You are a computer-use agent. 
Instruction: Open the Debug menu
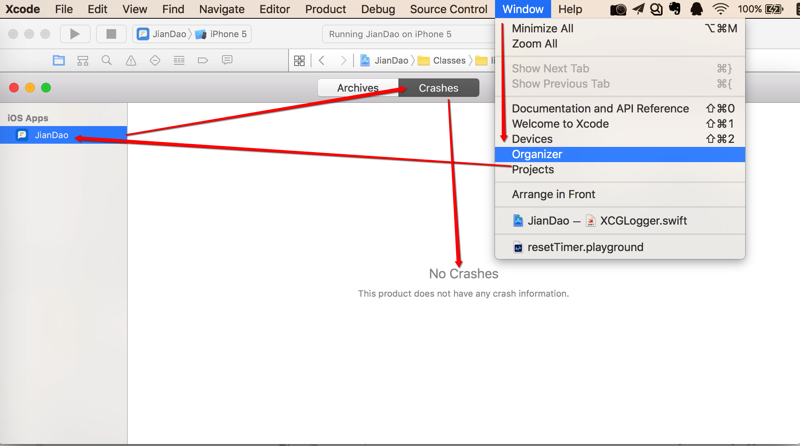pyautogui.click(x=378, y=9)
